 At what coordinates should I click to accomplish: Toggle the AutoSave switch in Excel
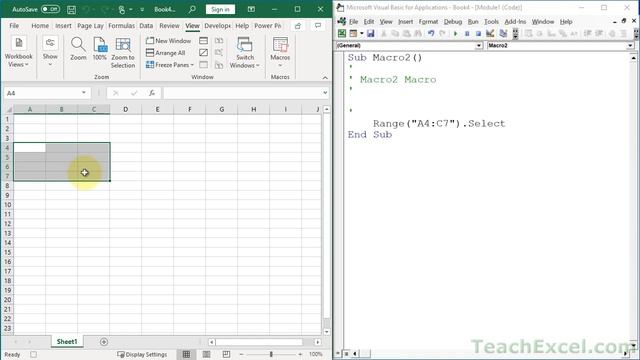(50, 9)
